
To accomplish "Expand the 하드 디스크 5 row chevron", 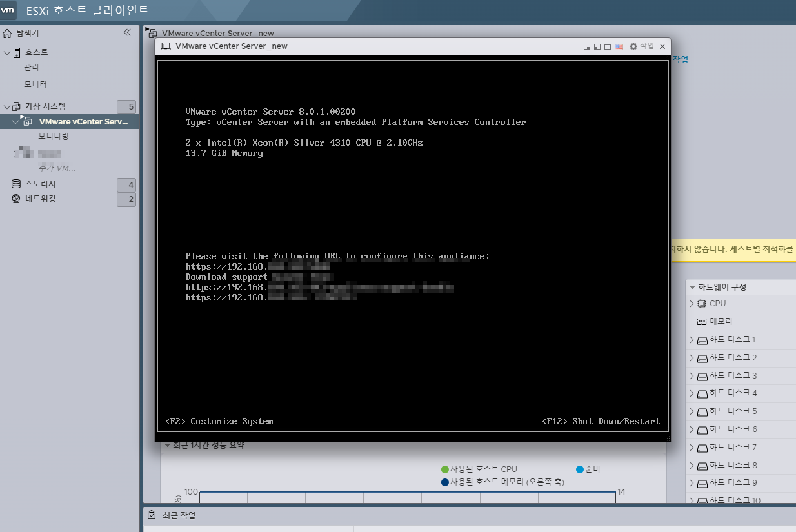I will click(692, 411).
